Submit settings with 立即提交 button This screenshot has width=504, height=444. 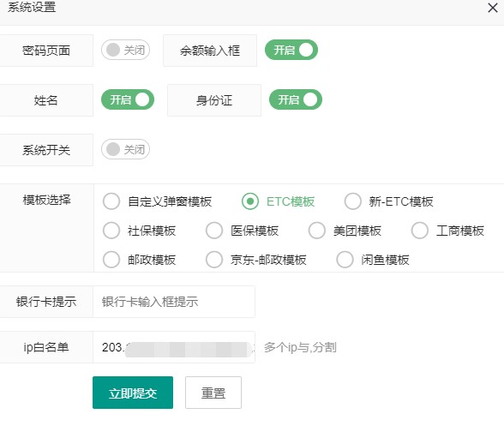coord(133,393)
